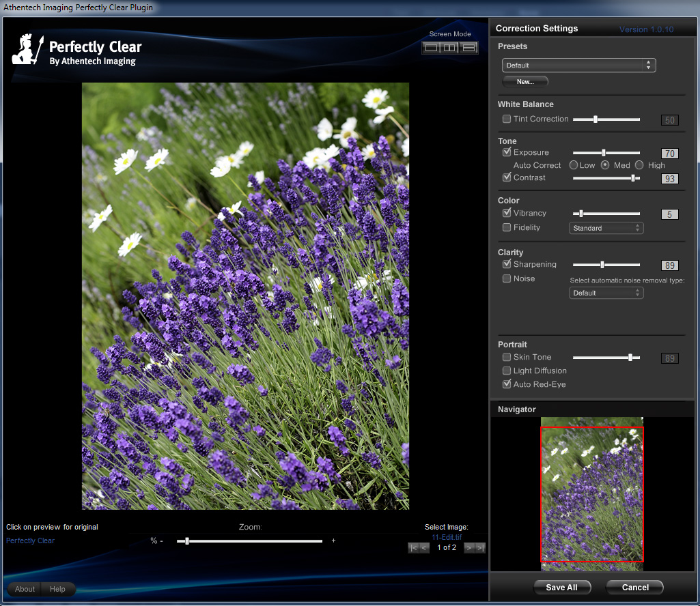Enable the Fidelity checkbox

pos(507,227)
